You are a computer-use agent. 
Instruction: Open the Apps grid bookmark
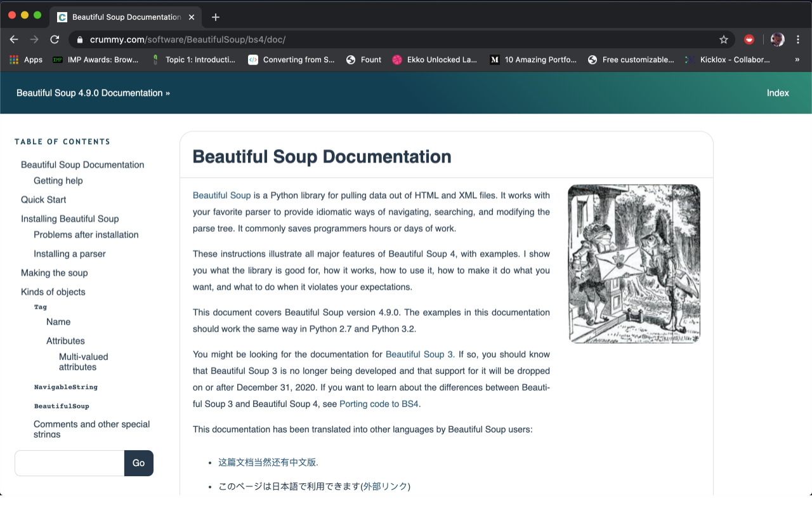[26, 60]
